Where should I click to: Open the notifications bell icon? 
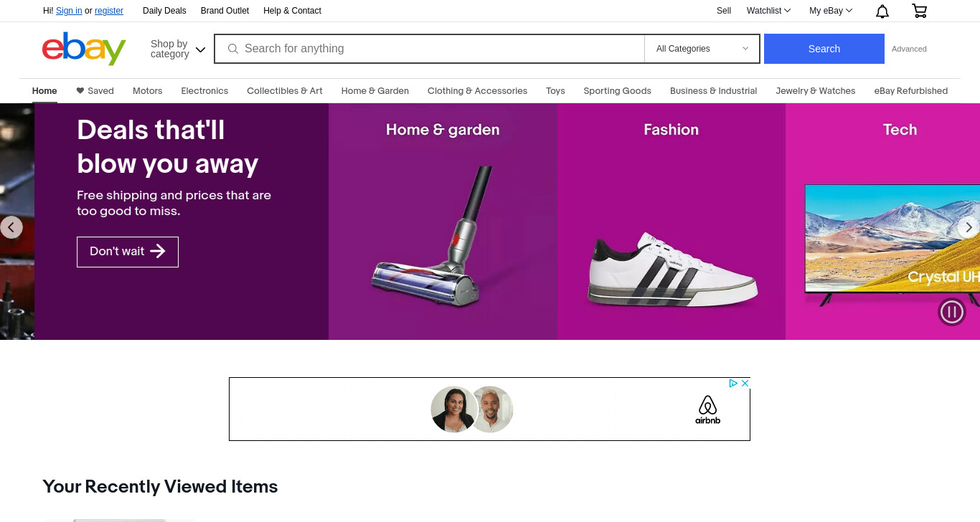pos(882,11)
